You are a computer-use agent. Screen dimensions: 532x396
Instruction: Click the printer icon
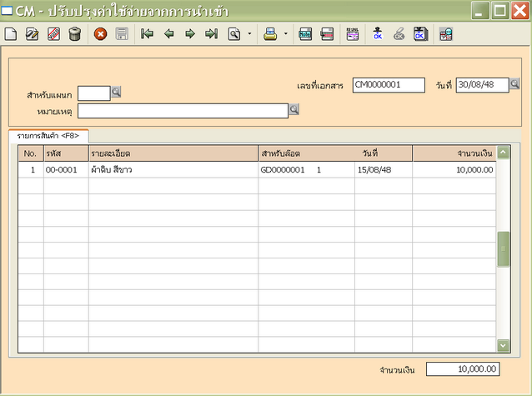270,34
